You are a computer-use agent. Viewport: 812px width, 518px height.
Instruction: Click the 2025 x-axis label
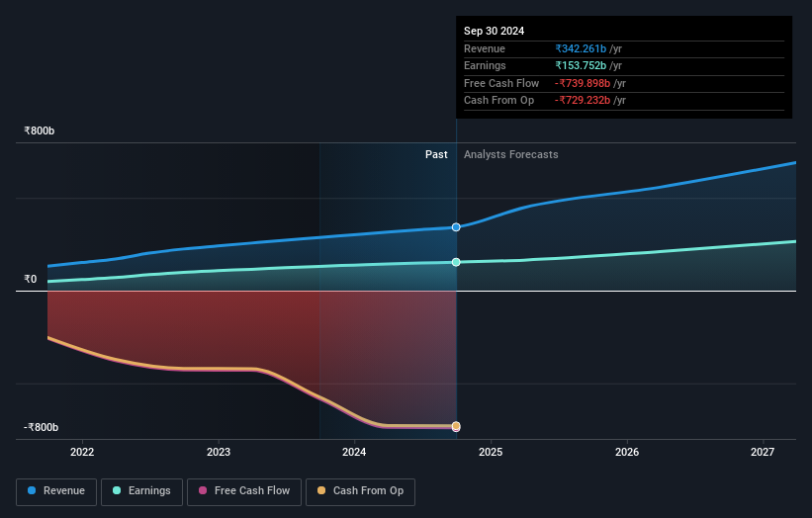(491, 453)
